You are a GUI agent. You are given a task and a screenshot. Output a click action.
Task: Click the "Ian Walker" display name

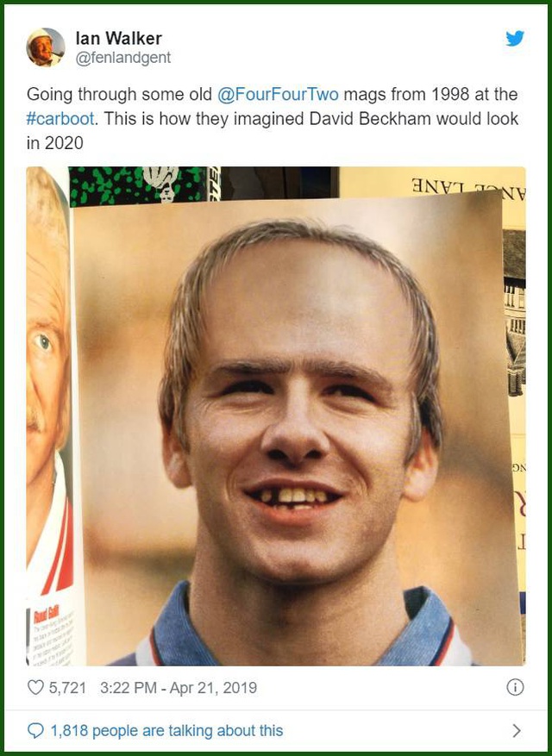(x=119, y=38)
